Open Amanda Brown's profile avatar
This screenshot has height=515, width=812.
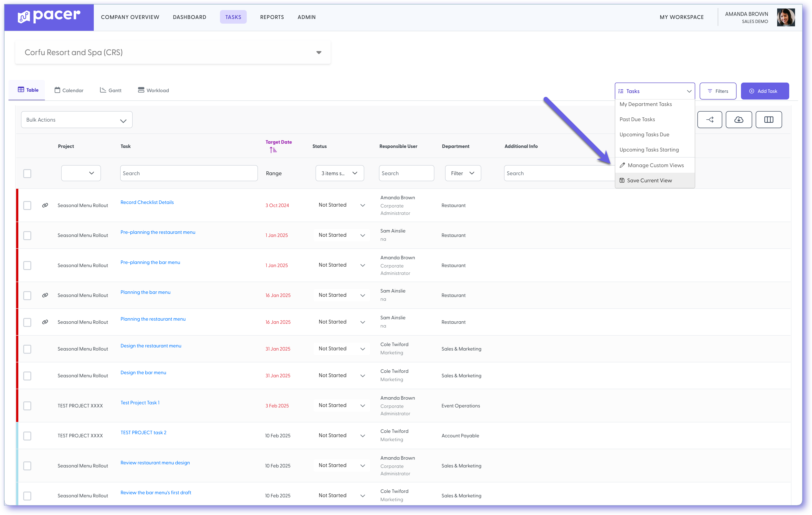pyautogui.click(x=786, y=17)
